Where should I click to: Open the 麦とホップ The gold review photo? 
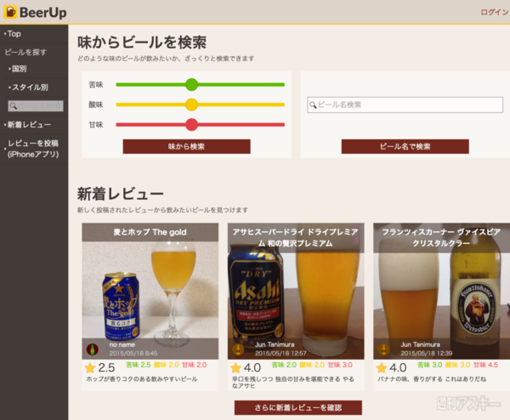[x=150, y=291]
